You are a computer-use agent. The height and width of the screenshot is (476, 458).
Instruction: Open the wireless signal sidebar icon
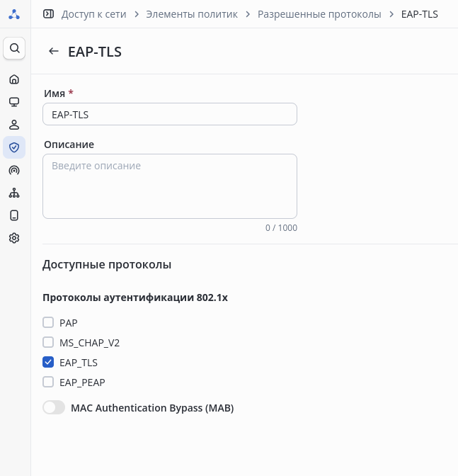(x=14, y=170)
